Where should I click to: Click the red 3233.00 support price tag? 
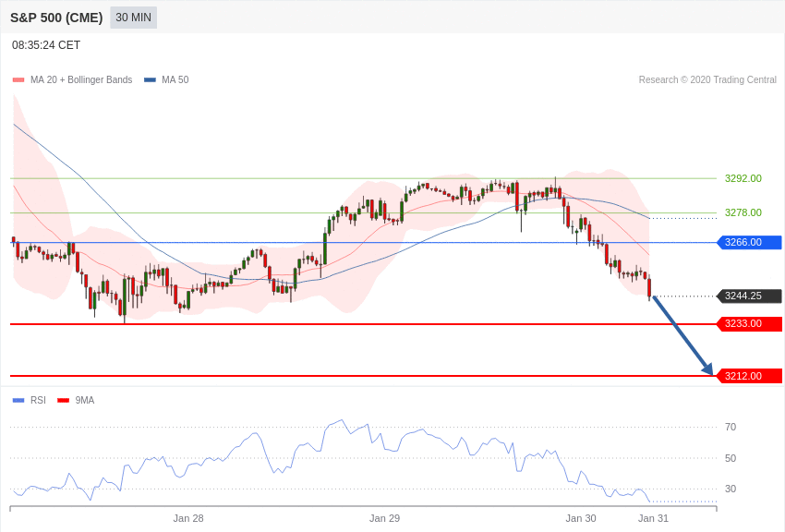click(750, 324)
